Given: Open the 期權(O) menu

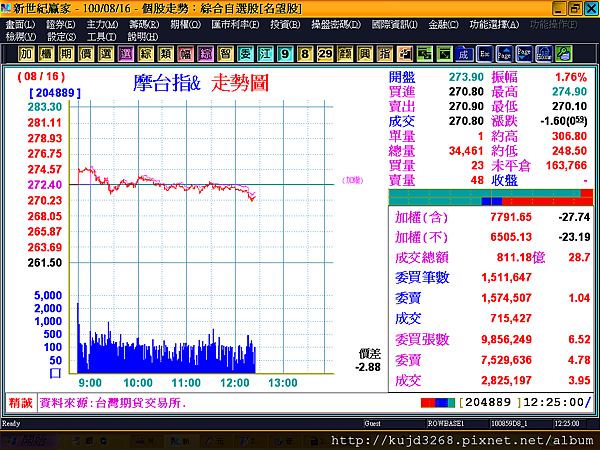Looking at the screenshot, I should point(186,25).
